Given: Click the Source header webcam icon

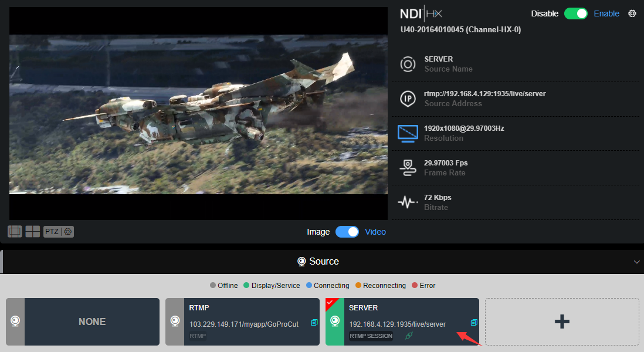Looking at the screenshot, I should click(301, 261).
